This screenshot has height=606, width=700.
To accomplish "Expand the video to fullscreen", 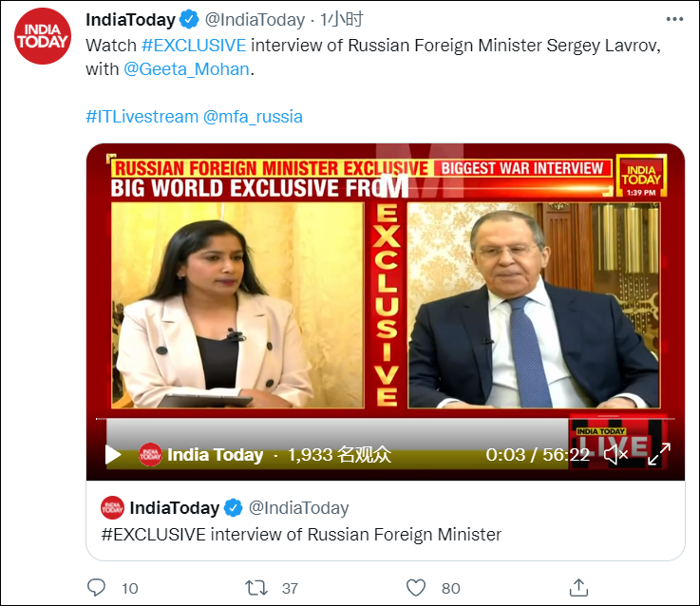I will 658,455.
